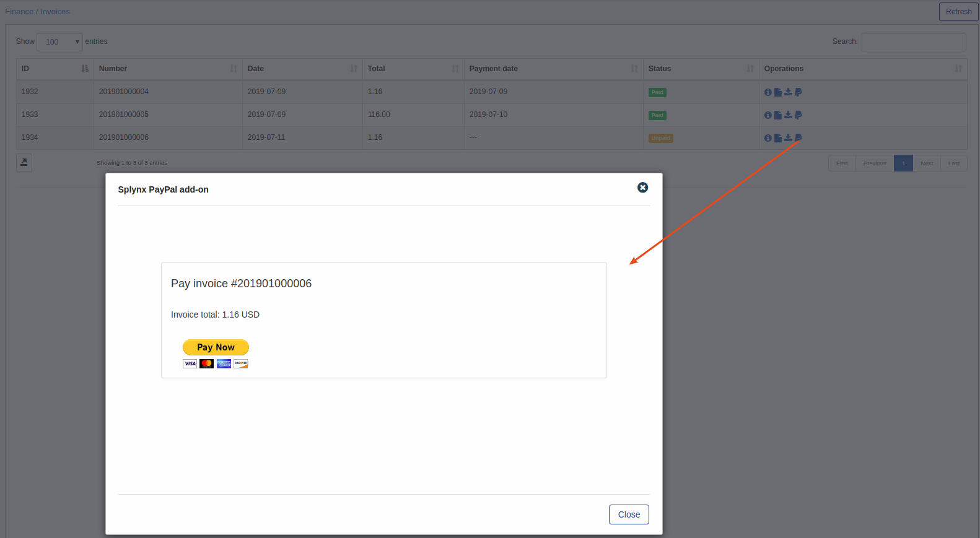Sort the invoices table by ID
Viewport: 980px width, 538px height.
pyautogui.click(x=55, y=69)
